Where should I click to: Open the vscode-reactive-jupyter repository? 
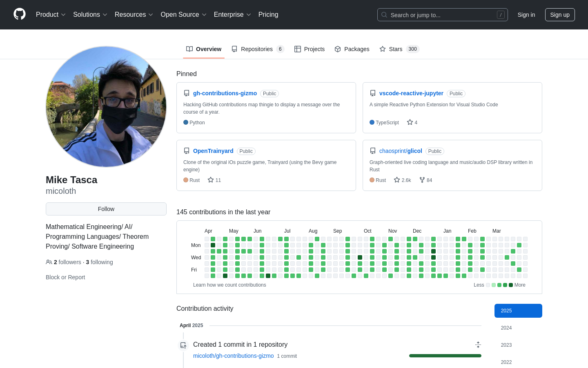click(x=411, y=93)
